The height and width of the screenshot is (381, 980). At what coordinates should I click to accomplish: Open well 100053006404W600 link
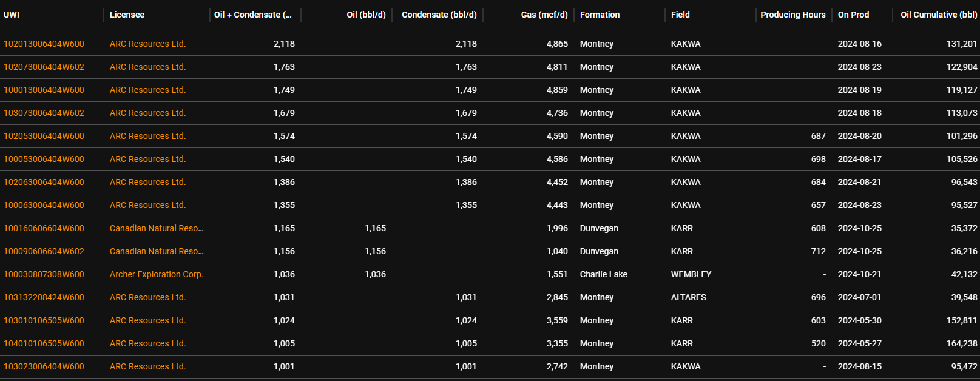point(44,159)
